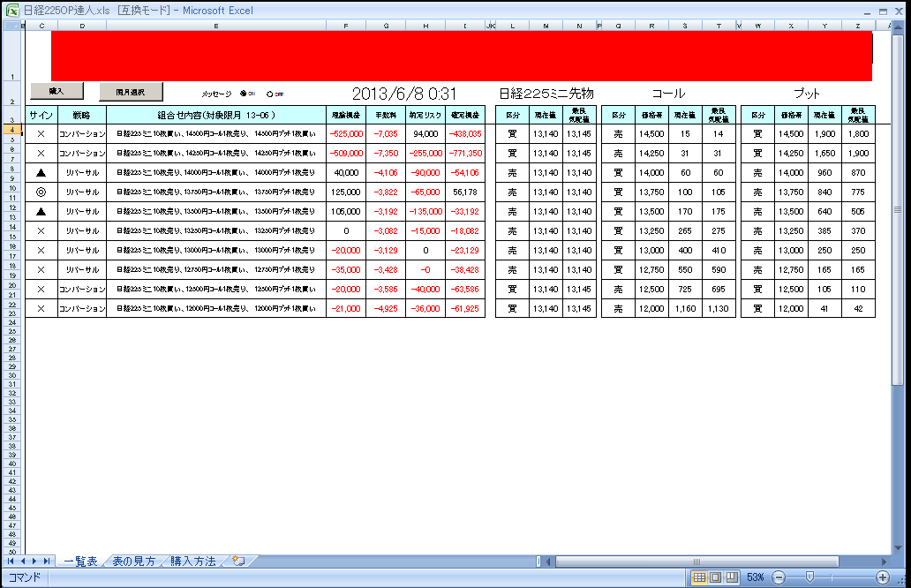Click the cell showing 56,178
This screenshot has height=588, width=911.
[465, 192]
